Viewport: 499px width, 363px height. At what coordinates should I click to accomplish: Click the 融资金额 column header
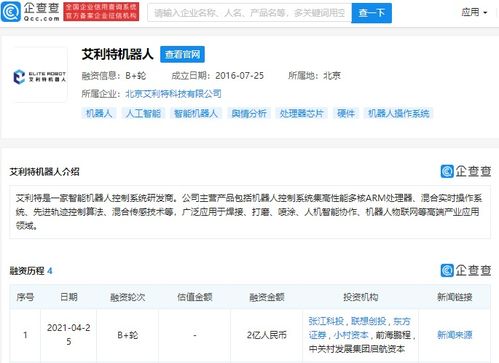[x=267, y=297]
